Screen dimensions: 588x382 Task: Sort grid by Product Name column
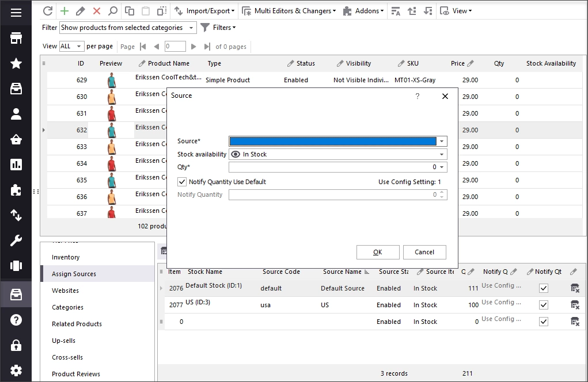(x=168, y=63)
